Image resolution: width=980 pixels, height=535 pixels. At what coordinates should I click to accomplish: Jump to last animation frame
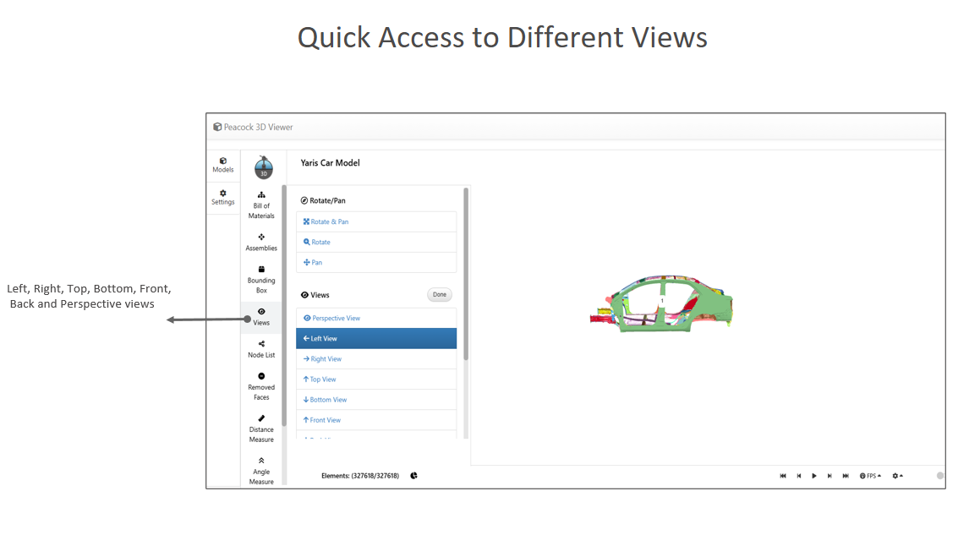[x=846, y=476]
